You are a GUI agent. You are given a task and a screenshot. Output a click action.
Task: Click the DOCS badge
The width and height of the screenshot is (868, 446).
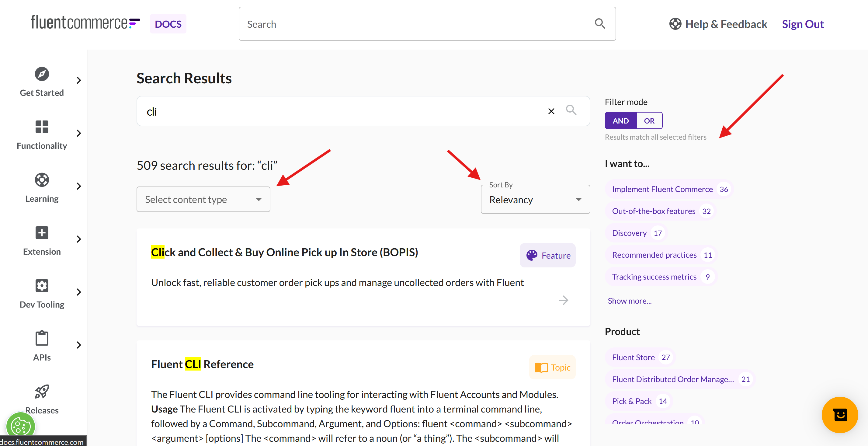click(x=168, y=24)
